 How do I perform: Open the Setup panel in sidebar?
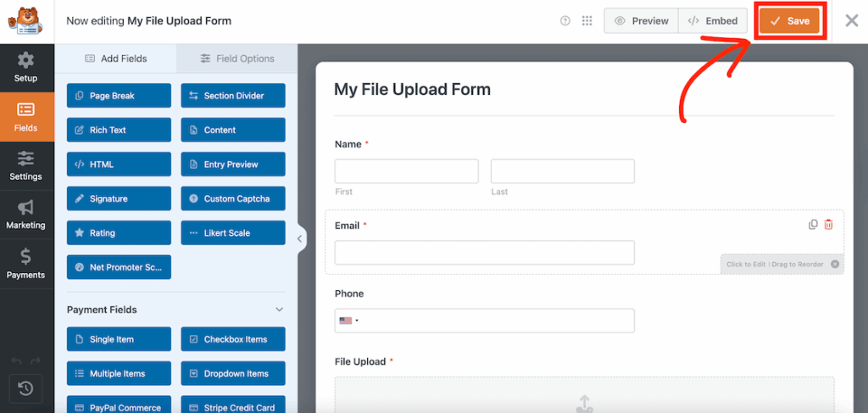pos(26,68)
